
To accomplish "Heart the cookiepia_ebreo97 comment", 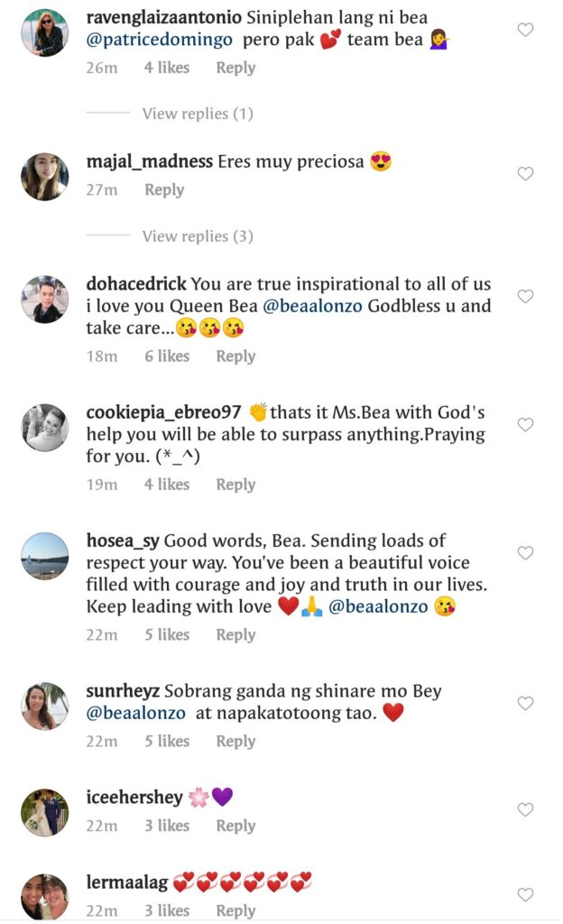I will pyautogui.click(x=525, y=425).
